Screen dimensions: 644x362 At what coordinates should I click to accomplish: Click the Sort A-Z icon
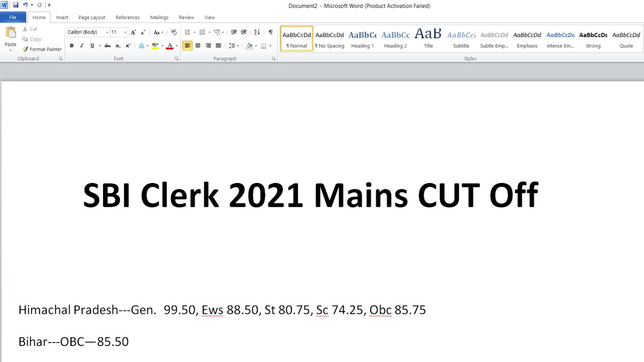(257, 32)
